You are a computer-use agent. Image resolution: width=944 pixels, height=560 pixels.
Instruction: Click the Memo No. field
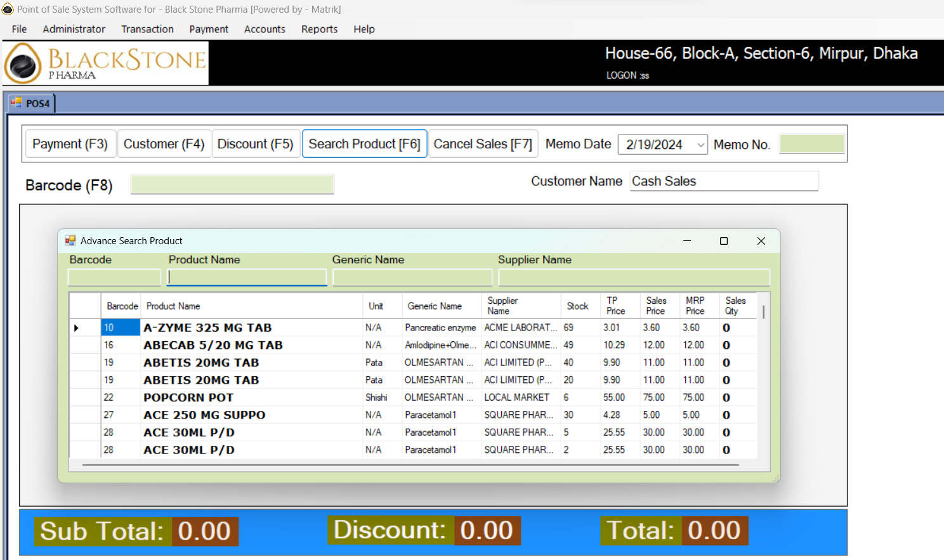click(812, 144)
